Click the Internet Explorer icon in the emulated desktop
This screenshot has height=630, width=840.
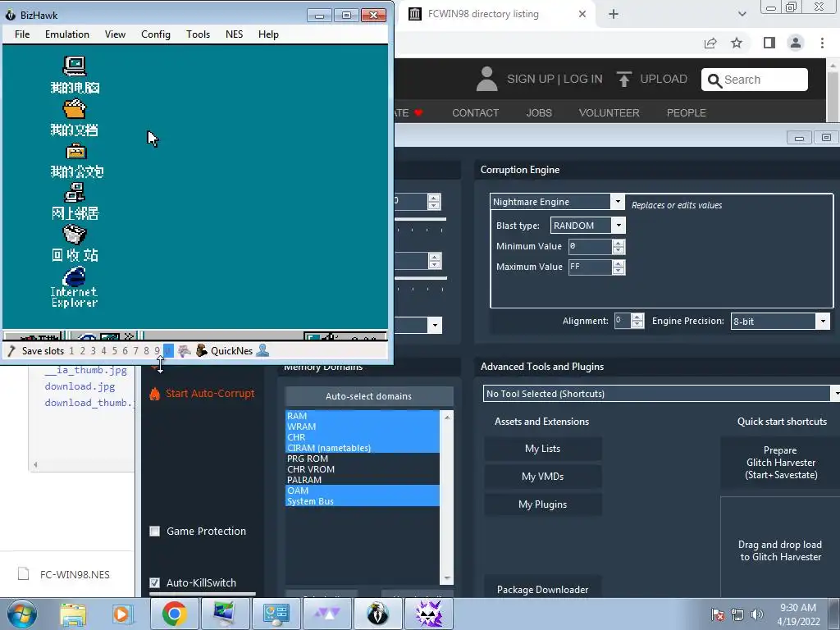pyautogui.click(x=75, y=277)
